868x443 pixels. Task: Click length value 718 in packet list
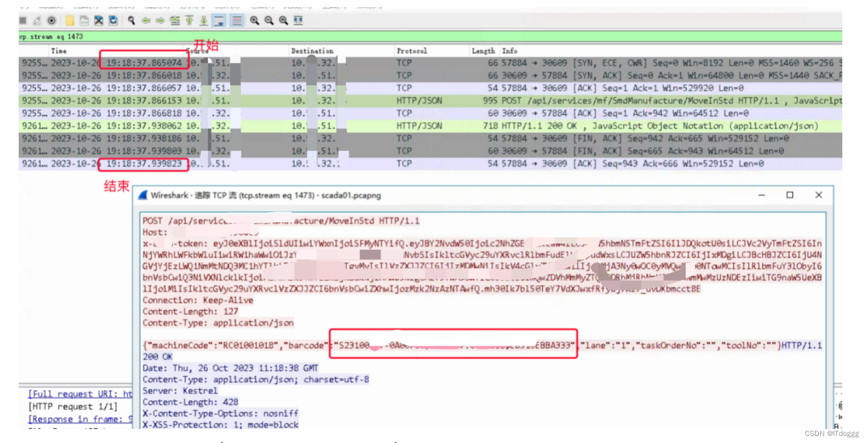tap(491, 126)
